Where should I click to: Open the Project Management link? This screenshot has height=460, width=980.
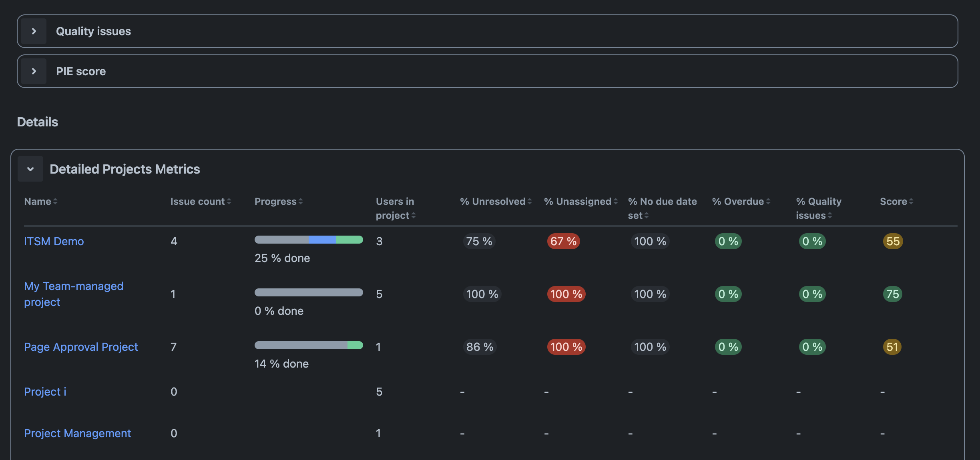77,433
